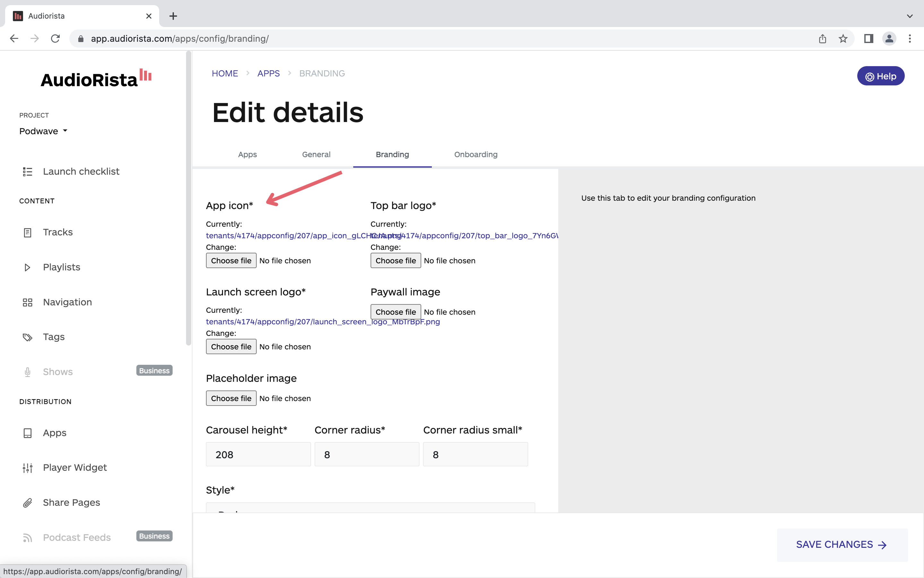Click the browser forward arrow
Image resolution: width=924 pixels, height=578 pixels.
pos(35,39)
